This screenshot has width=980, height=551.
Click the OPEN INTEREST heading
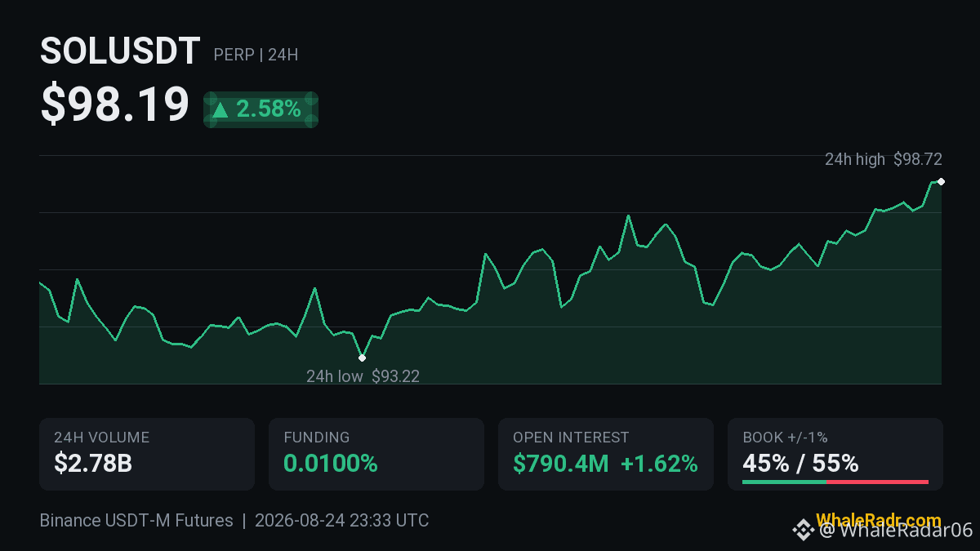click(x=571, y=438)
